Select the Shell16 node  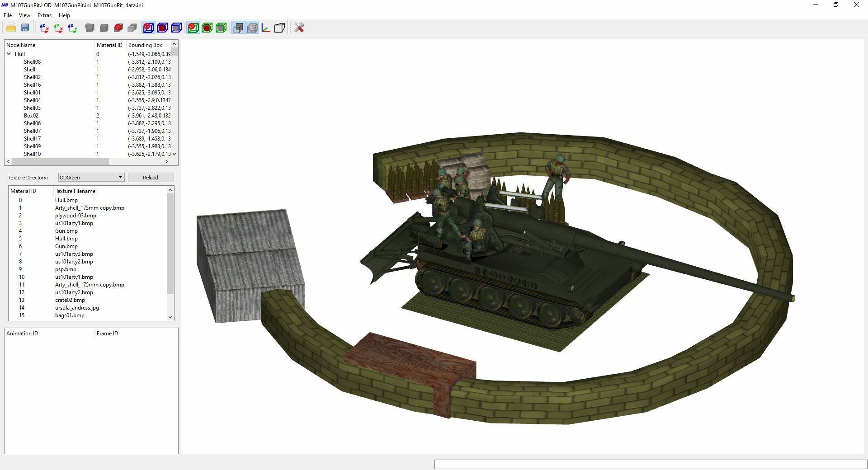(32, 85)
